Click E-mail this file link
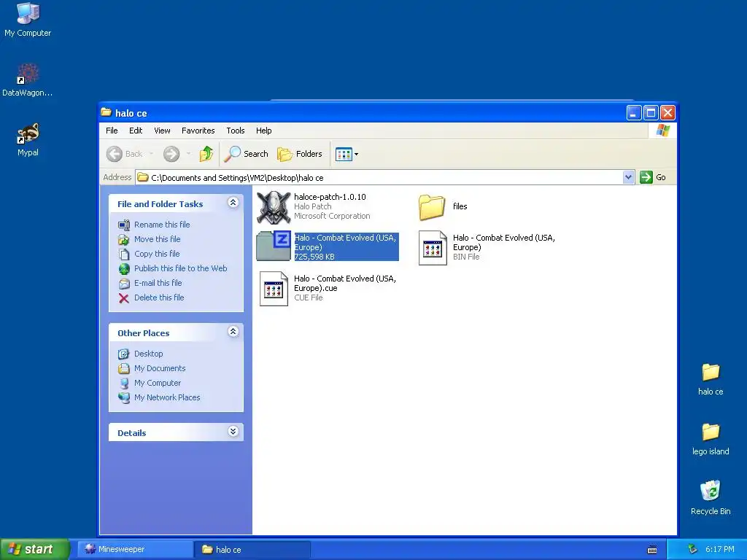 click(x=158, y=283)
